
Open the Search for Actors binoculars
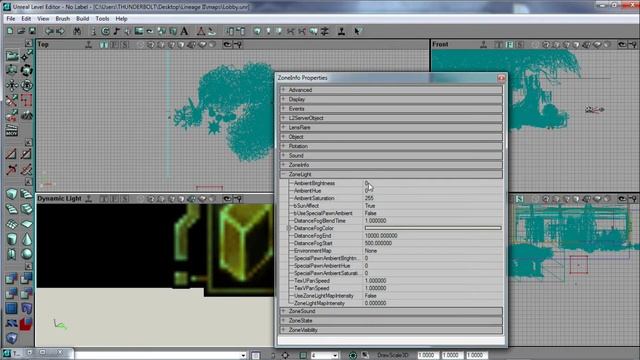tap(77, 31)
